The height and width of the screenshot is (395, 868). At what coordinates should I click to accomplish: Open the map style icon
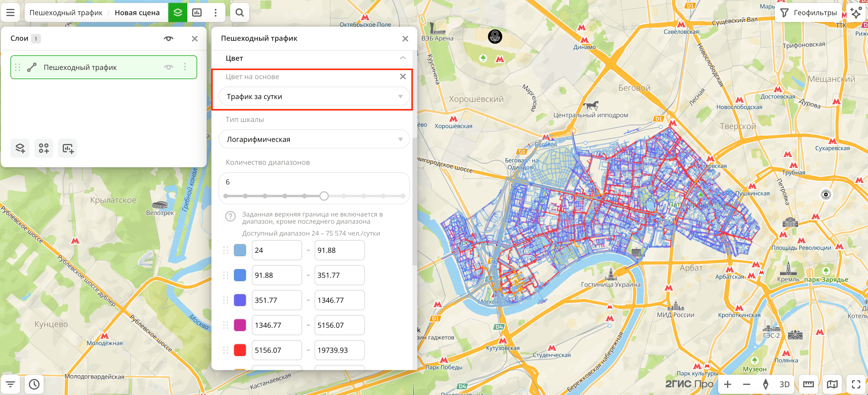(x=832, y=384)
